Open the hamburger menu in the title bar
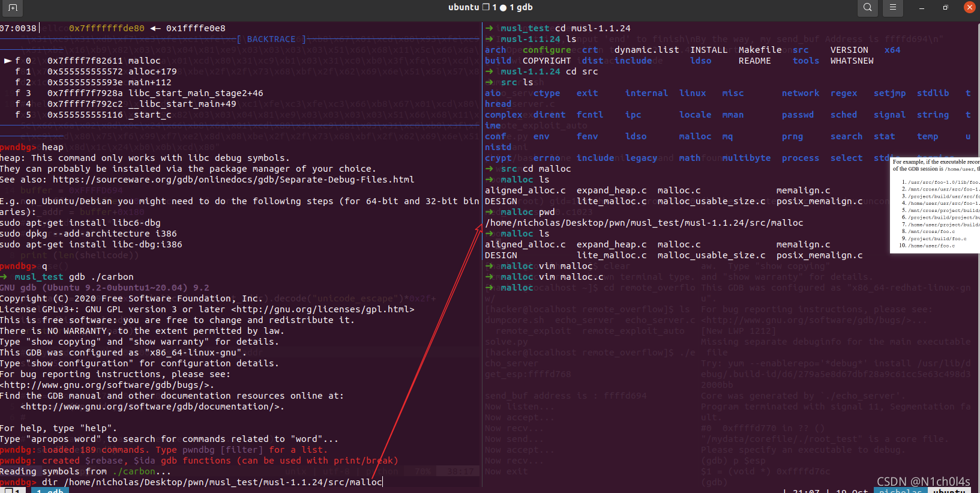Viewport: 980px width, 493px height. pyautogui.click(x=893, y=8)
